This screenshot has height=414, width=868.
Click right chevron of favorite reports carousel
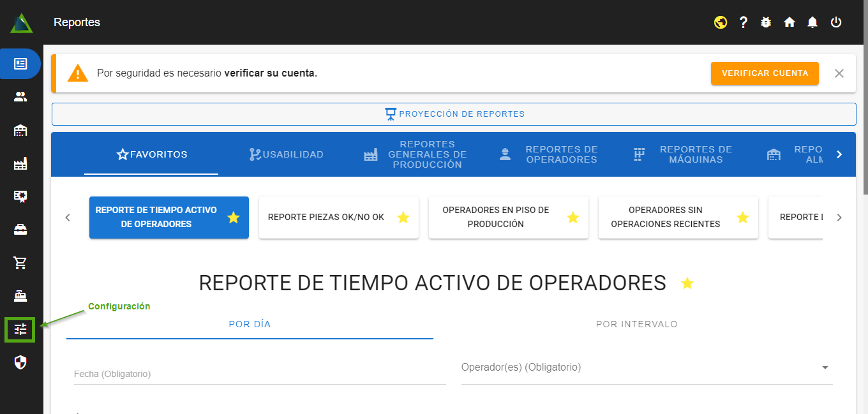[839, 218]
